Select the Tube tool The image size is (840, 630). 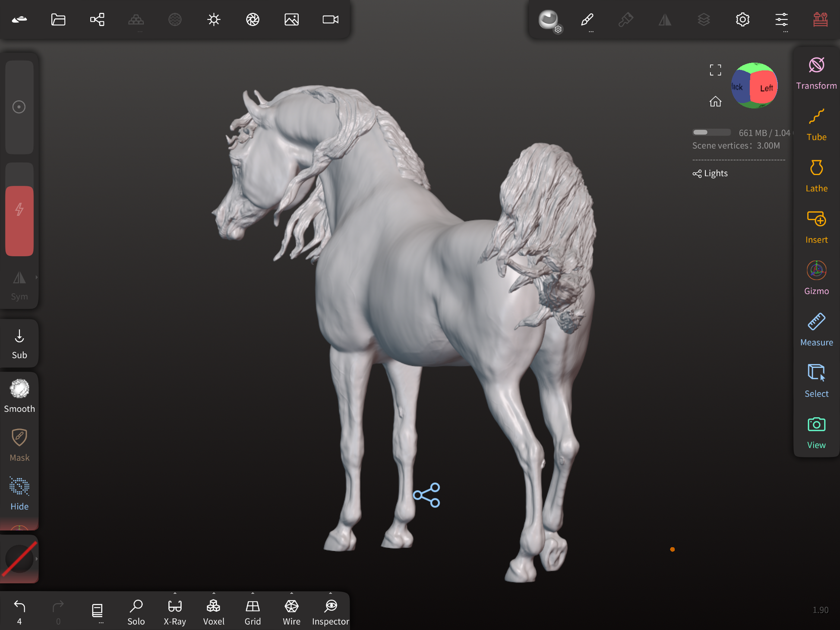pos(816,125)
